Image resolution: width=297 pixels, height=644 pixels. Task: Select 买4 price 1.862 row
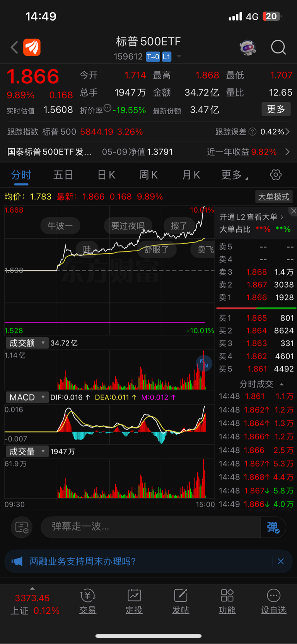[x=256, y=356]
